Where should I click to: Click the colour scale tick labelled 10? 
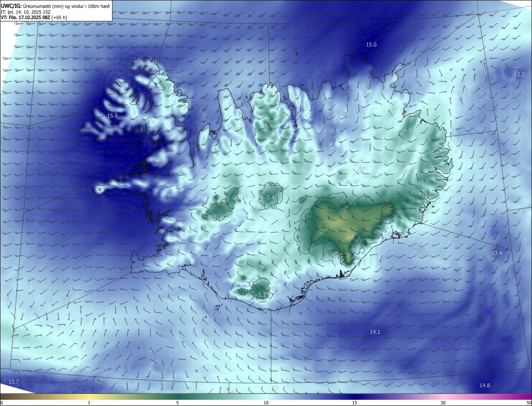[266, 403]
